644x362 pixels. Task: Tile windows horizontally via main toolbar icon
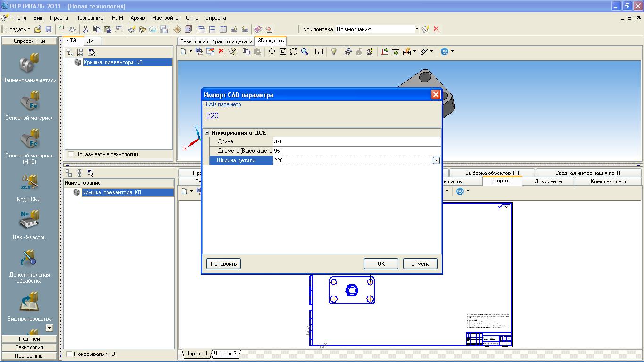pyautogui.click(x=212, y=29)
